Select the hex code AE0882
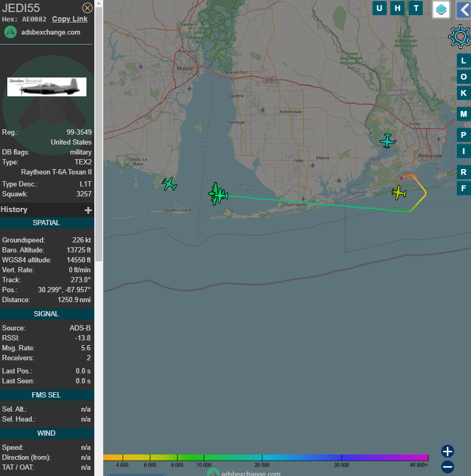 34,19
